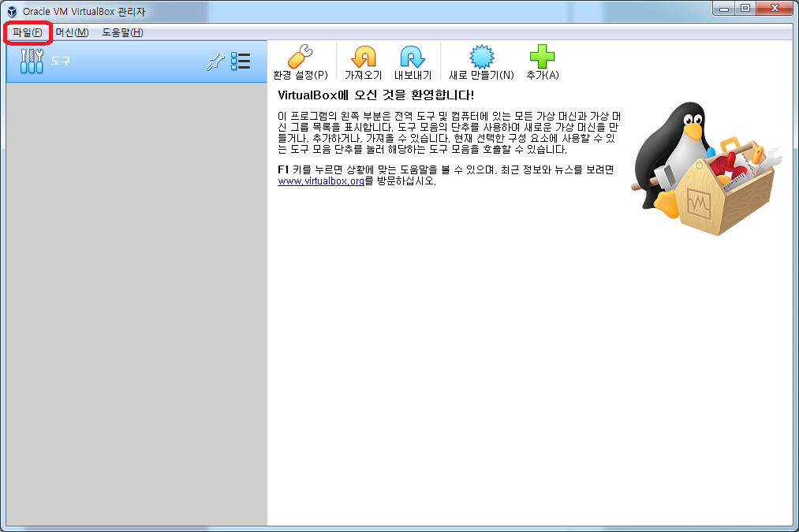Click the VirtualBox title bar app icon
Image resolution: width=799 pixels, height=532 pixels.
point(13,11)
